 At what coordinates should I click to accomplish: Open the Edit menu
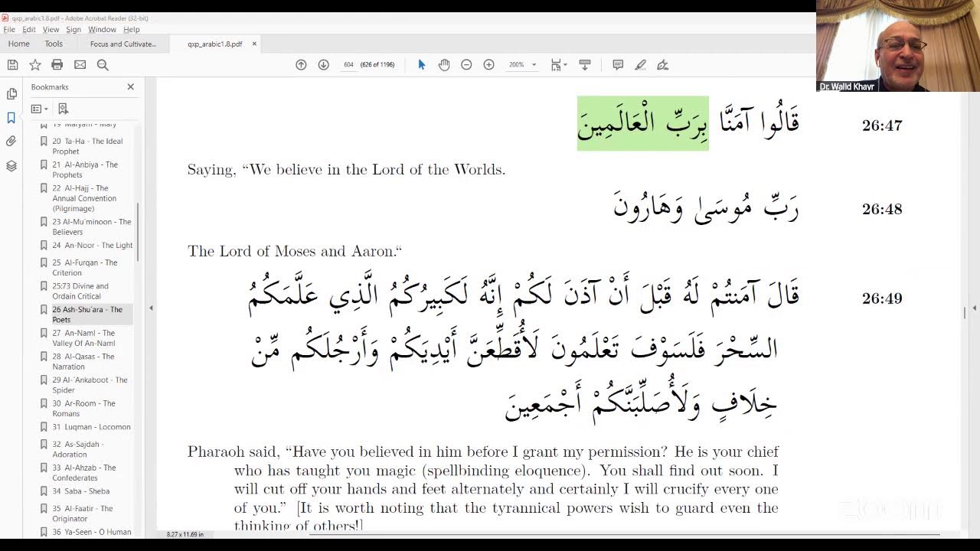coord(29,30)
